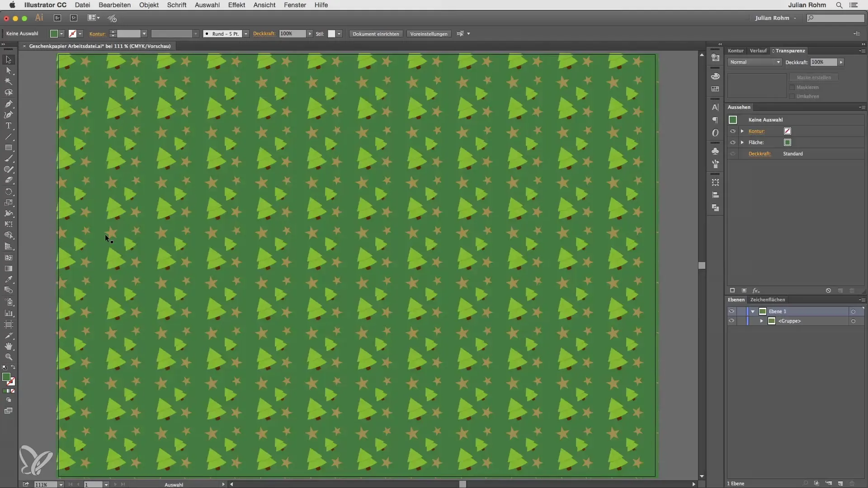
Task: Open the Stil dropdown arrow
Action: [x=339, y=34]
